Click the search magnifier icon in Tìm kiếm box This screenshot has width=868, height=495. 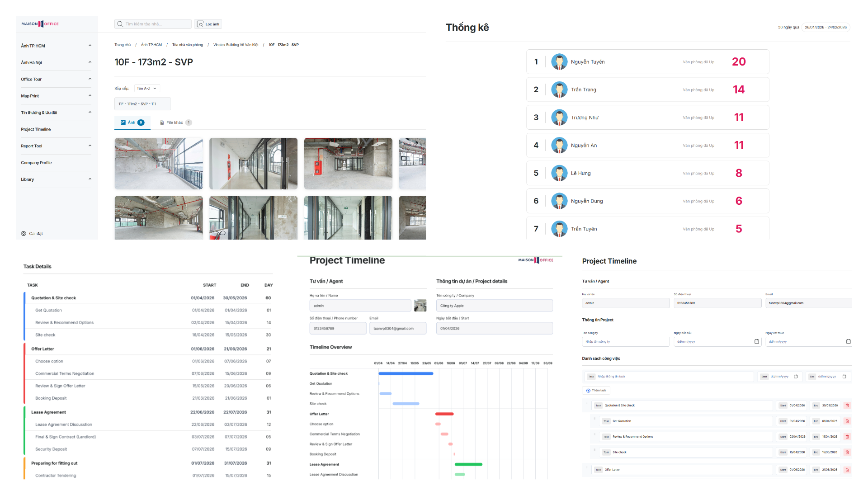click(120, 24)
